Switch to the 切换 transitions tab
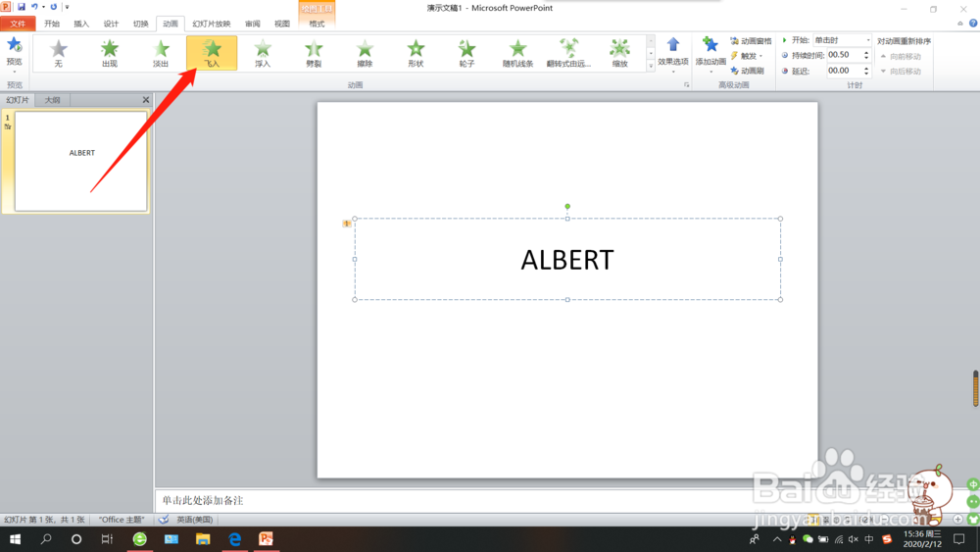This screenshot has width=980, height=552. [x=140, y=24]
